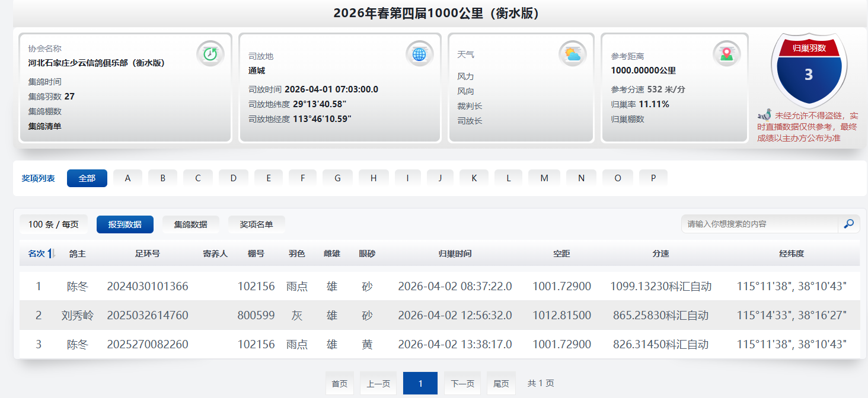Sort by rank using arrow icon
The image size is (868, 398).
point(52,253)
